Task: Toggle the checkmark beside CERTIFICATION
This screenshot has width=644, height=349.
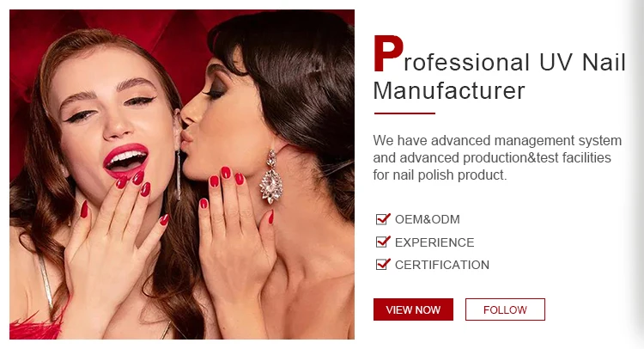Action: point(383,264)
